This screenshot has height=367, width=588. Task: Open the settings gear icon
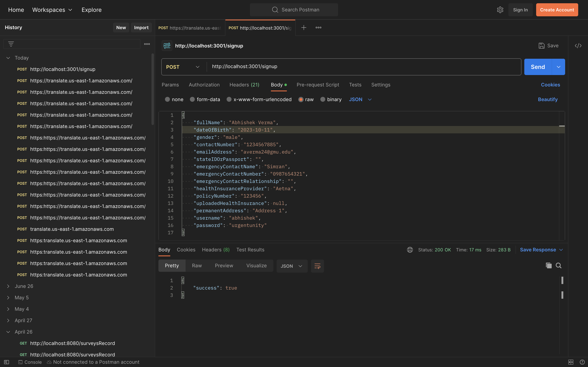click(500, 10)
